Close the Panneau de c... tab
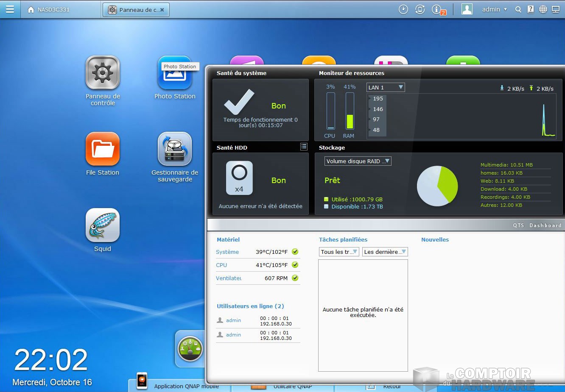This screenshot has height=392, width=565. (162, 10)
